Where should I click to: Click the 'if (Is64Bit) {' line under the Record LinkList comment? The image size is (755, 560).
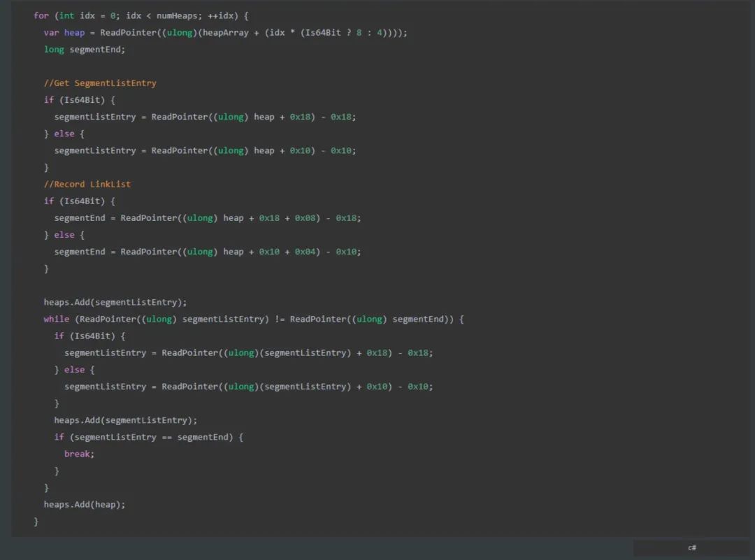tap(80, 201)
